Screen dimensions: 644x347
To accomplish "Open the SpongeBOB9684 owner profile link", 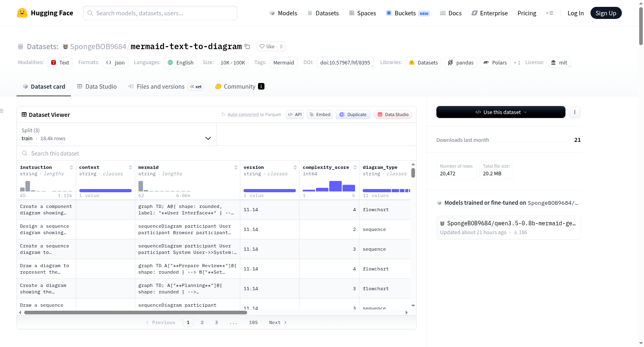I will tap(98, 47).
